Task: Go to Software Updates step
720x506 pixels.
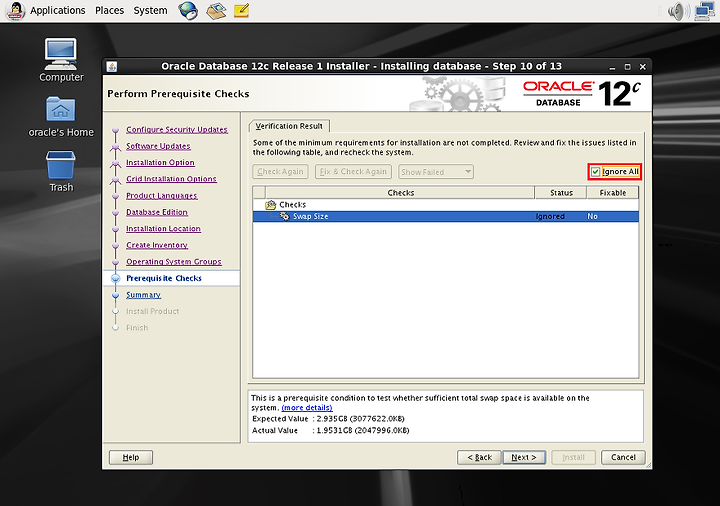Action: pyautogui.click(x=158, y=146)
